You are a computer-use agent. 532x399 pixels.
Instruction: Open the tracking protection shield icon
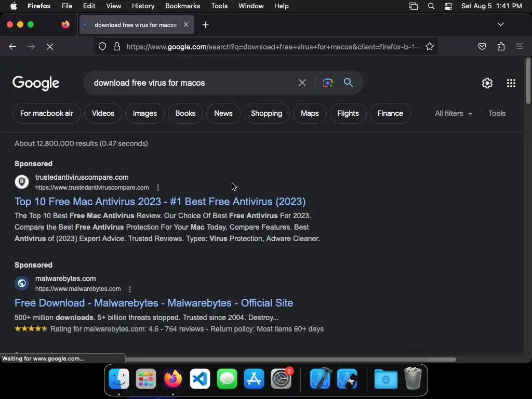[102, 46]
